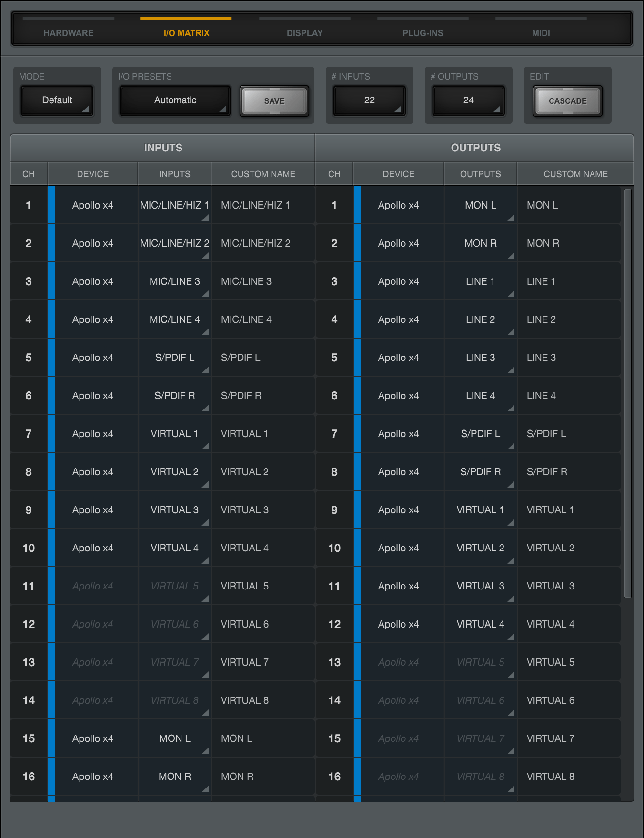Edit input 4 custom name MIC/LINE 4
The image size is (644, 838).
pos(263,319)
